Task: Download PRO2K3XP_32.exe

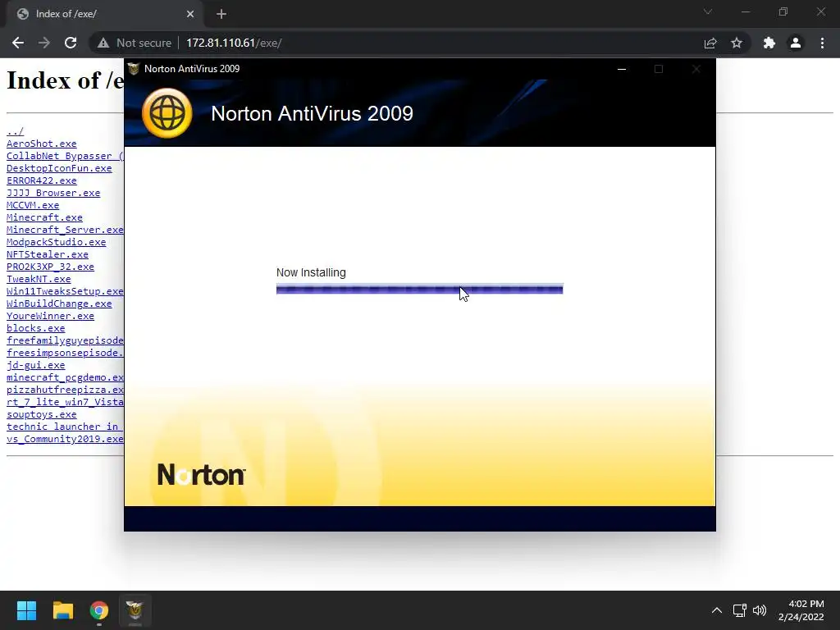Action: coord(50,267)
